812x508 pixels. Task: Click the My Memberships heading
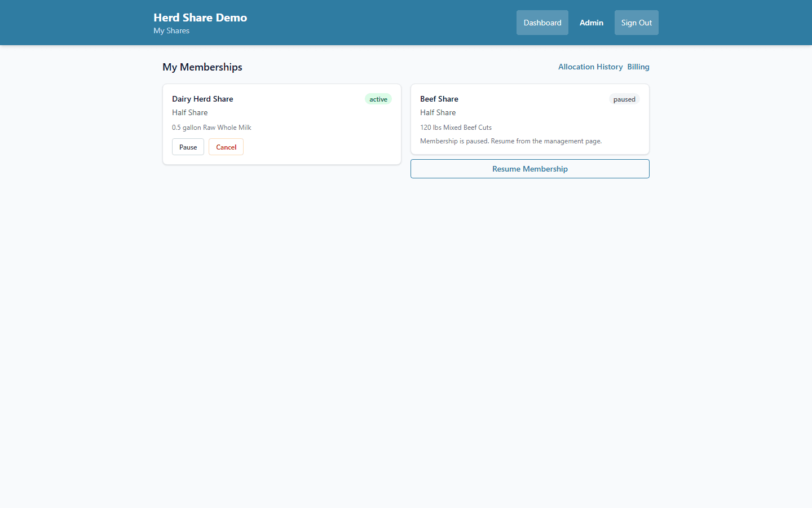[x=202, y=67]
